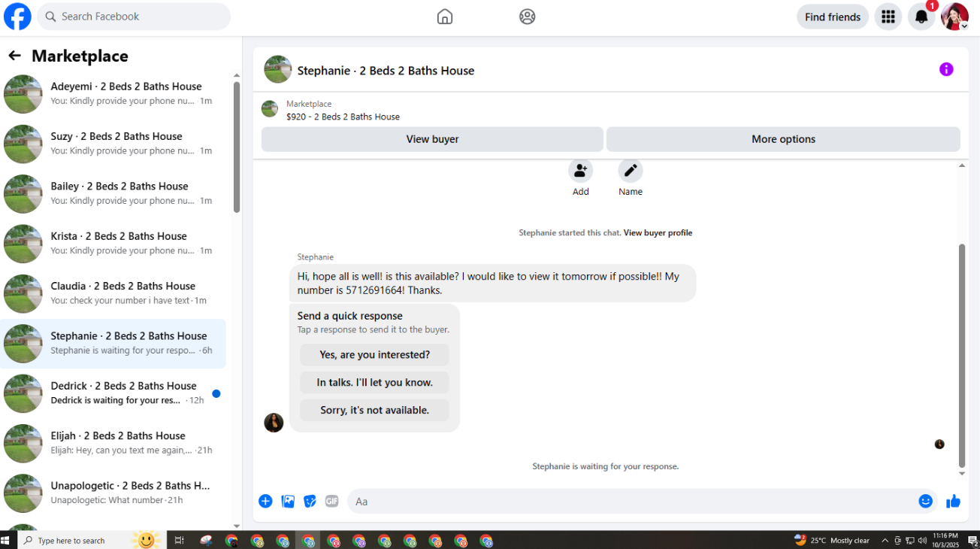Send quick response "In talks. I'll let you know."
Viewport: 980px width, 549px height.
click(x=374, y=383)
